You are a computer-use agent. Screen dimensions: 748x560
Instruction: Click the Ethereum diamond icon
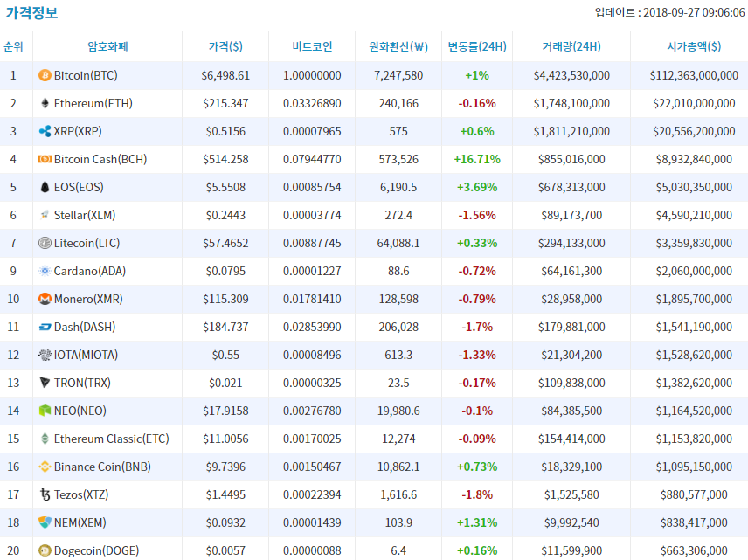pyautogui.click(x=45, y=103)
